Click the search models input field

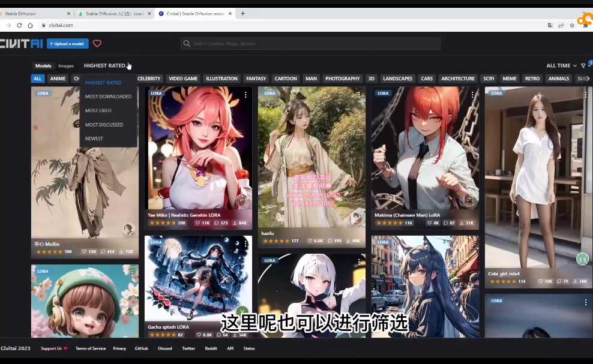pyautogui.click(x=310, y=43)
